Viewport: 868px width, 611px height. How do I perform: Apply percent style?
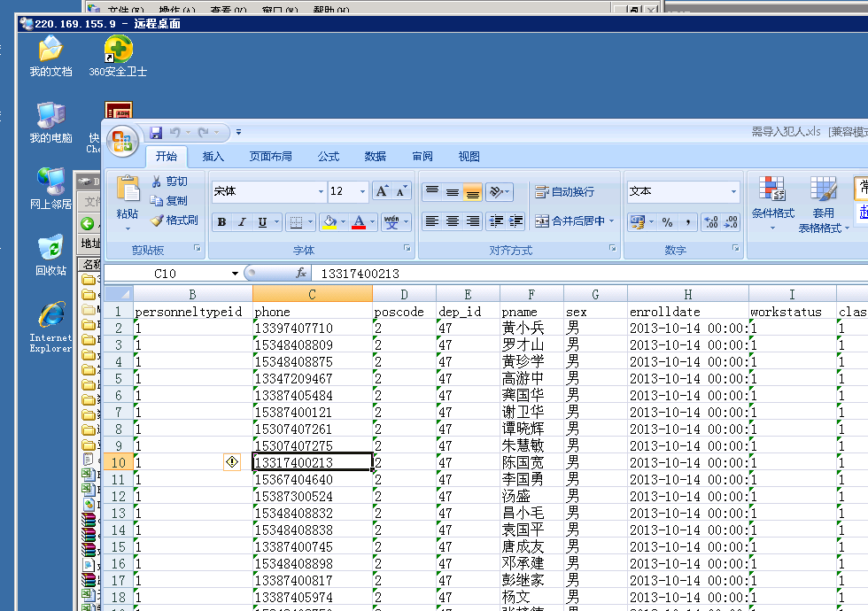pos(668,222)
